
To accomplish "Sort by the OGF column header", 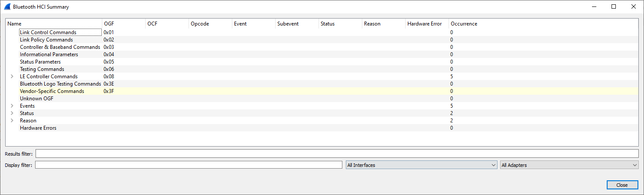I will click(x=124, y=24).
